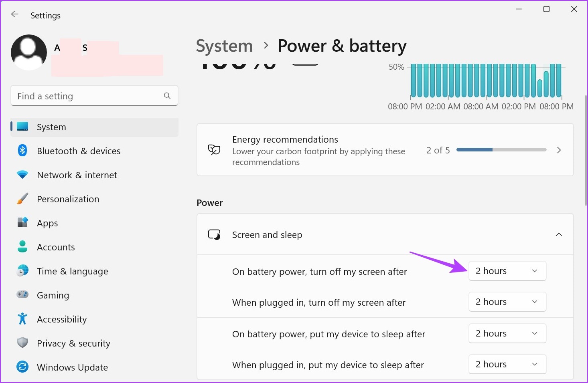Click the battery level usage chart
588x383 pixels.
pyautogui.click(x=486, y=81)
